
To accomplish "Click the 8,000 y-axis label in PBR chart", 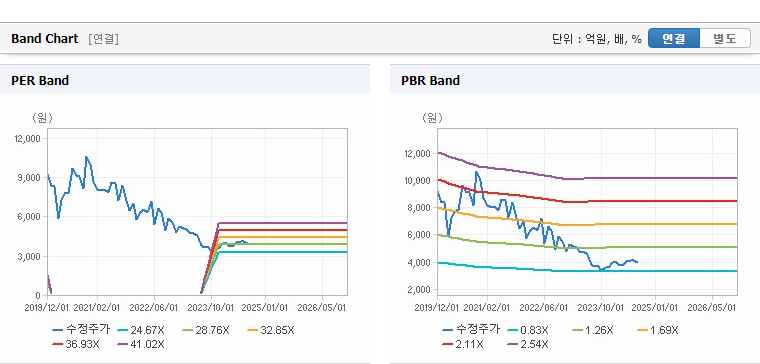I will pos(419,208).
